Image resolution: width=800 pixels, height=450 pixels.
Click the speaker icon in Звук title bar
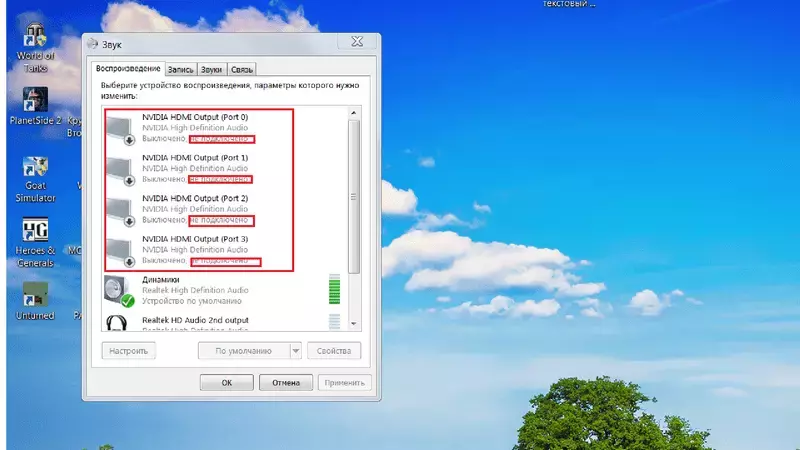[92, 44]
